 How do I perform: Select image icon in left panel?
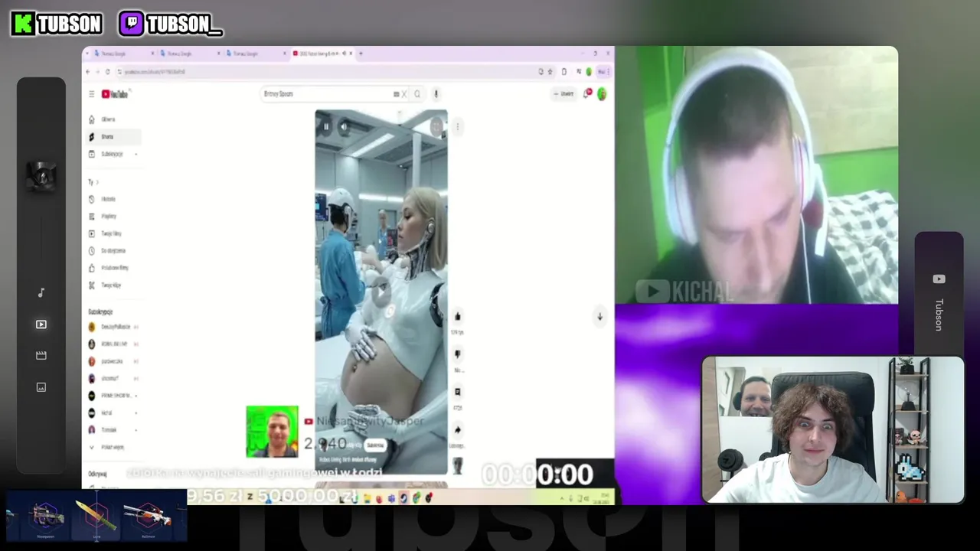tap(41, 387)
